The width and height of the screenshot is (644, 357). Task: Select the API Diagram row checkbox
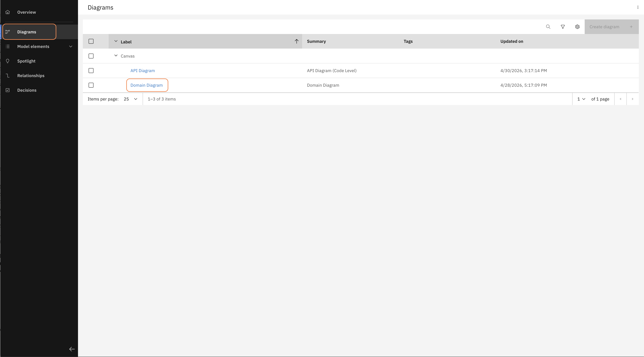(91, 70)
